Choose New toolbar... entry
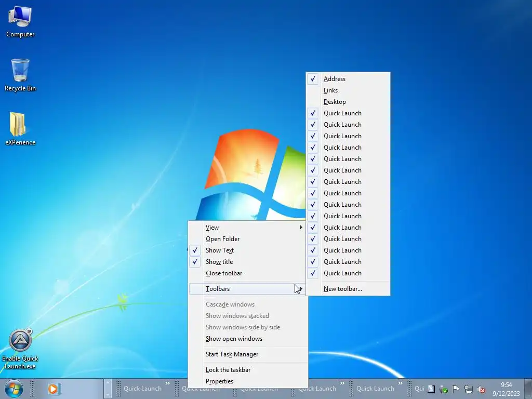Viewport: 532px width, 399px height. pos(348,289)
